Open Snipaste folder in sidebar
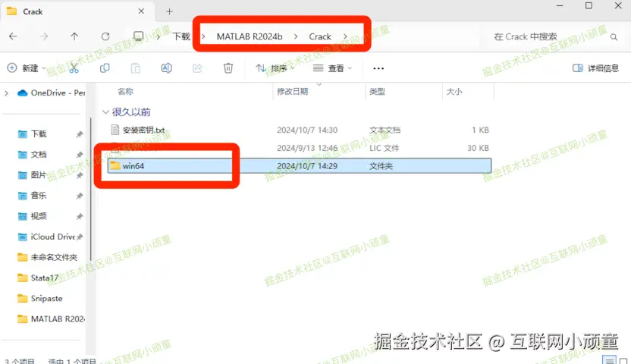This screenshot has height=364, width=631. pos(40,299)
